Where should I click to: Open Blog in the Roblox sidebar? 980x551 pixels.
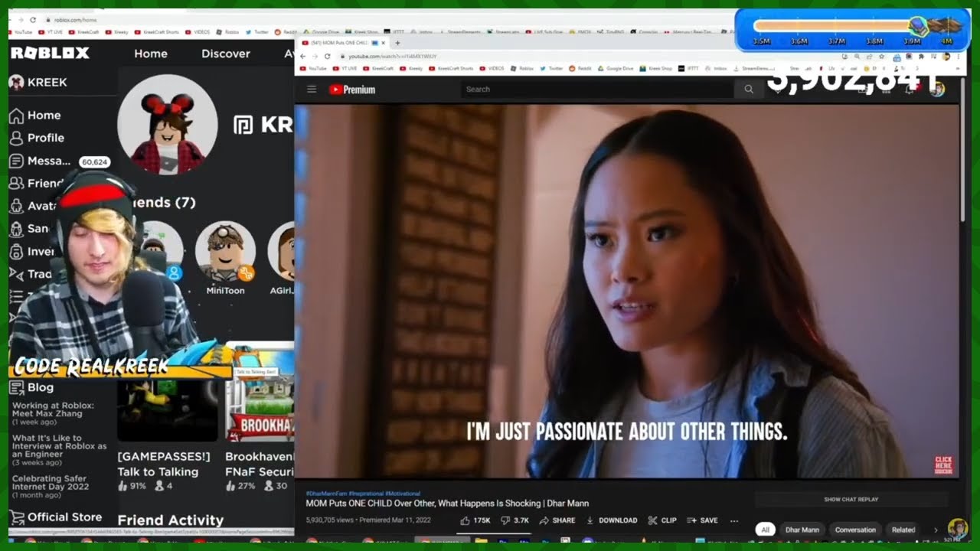(31, 387)
